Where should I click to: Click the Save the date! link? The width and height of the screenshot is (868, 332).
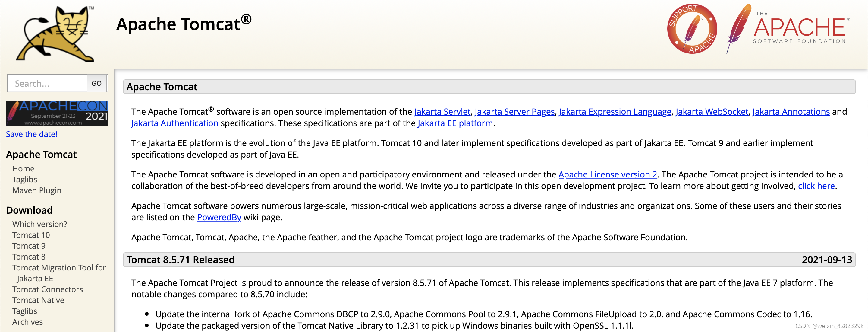point(31,134)
